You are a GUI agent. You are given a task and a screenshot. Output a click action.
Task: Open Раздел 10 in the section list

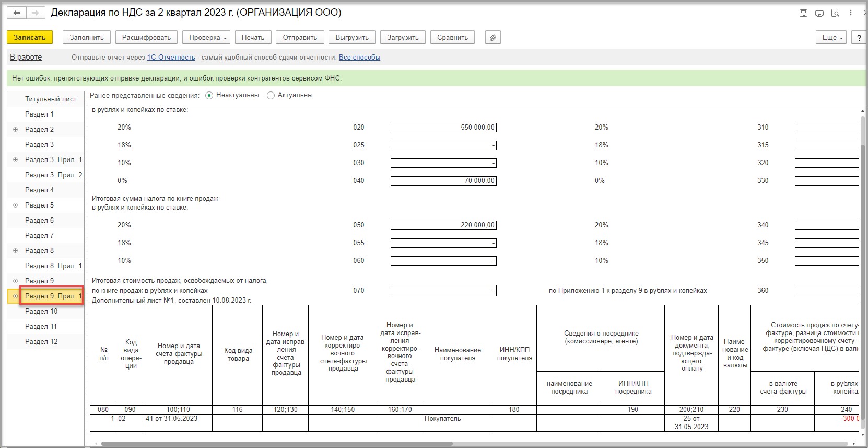click(x=41, y=311)
